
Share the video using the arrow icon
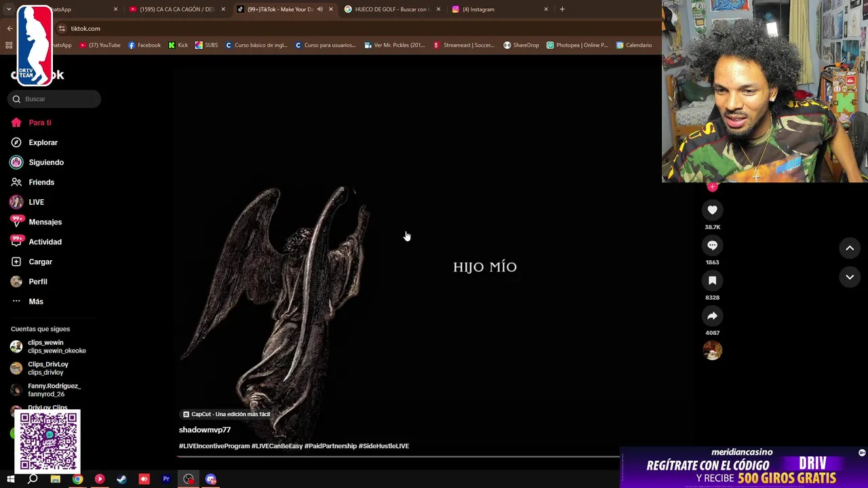pos(712,316)
